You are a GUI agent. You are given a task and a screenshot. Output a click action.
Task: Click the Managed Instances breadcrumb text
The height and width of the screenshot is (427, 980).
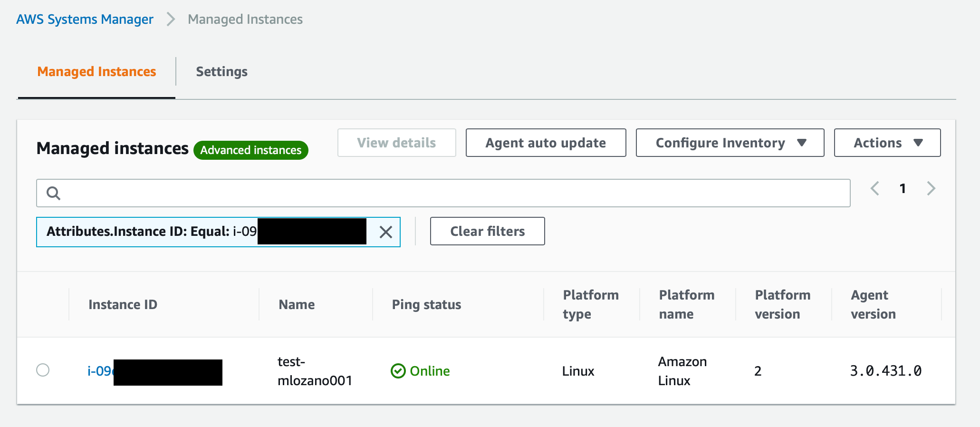245,19
